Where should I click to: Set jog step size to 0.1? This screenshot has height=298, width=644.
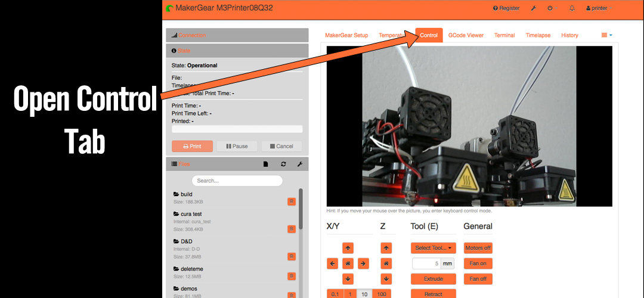335,294
